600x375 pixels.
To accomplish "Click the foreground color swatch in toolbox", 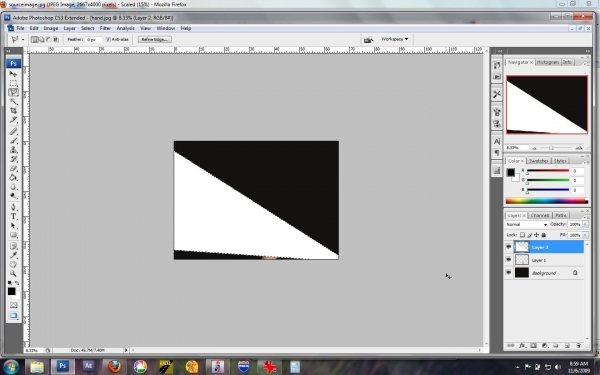I will 11,291.
